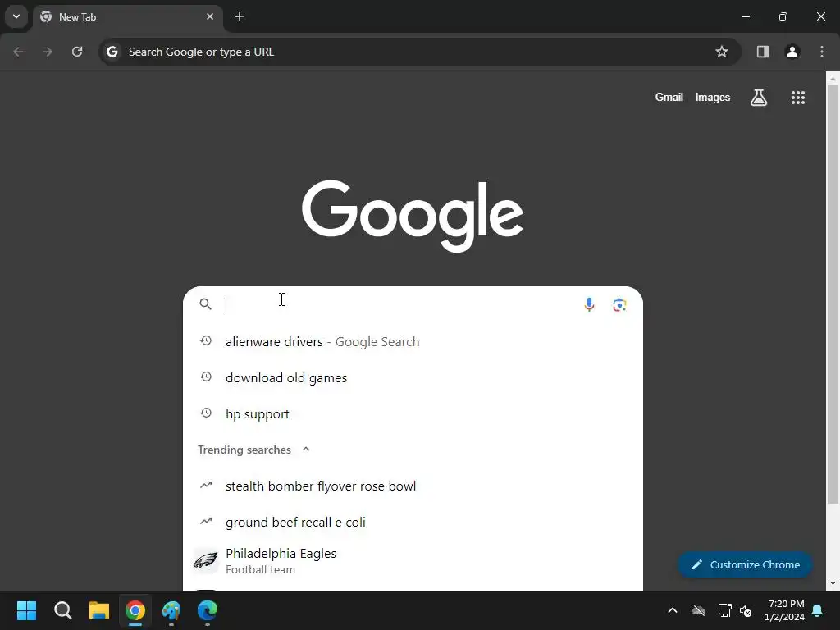
Task: Collapse Trending searches section
Action: click(306, 449)
